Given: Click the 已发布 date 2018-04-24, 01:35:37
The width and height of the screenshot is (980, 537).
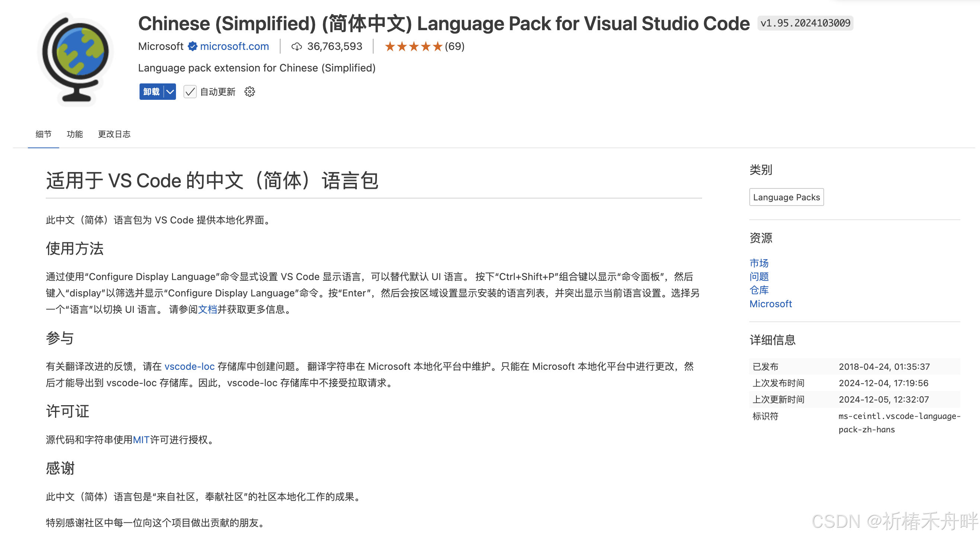Looking at the screenshot, I should tap(884, 367).
